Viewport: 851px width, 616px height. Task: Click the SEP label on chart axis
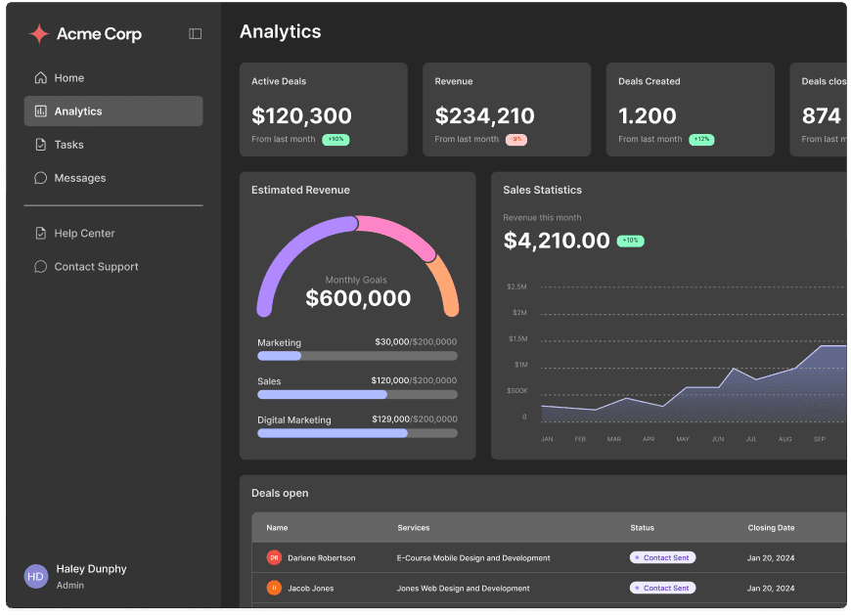[820, 439]
